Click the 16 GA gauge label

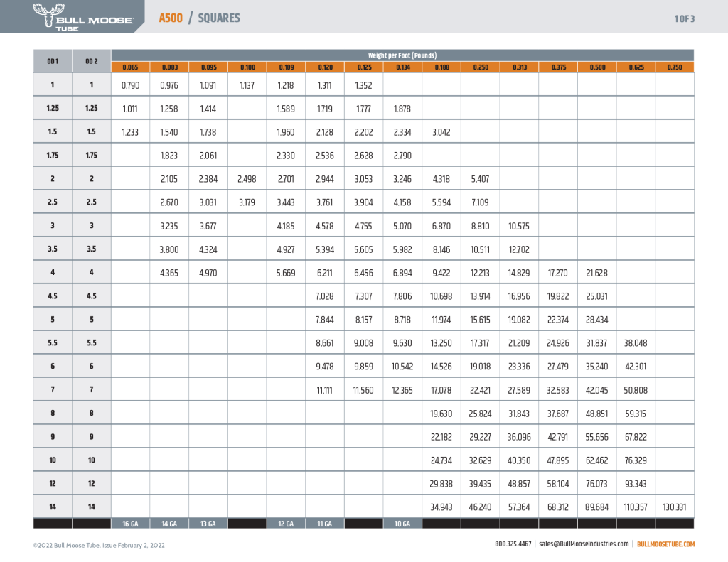click(130, 524)
